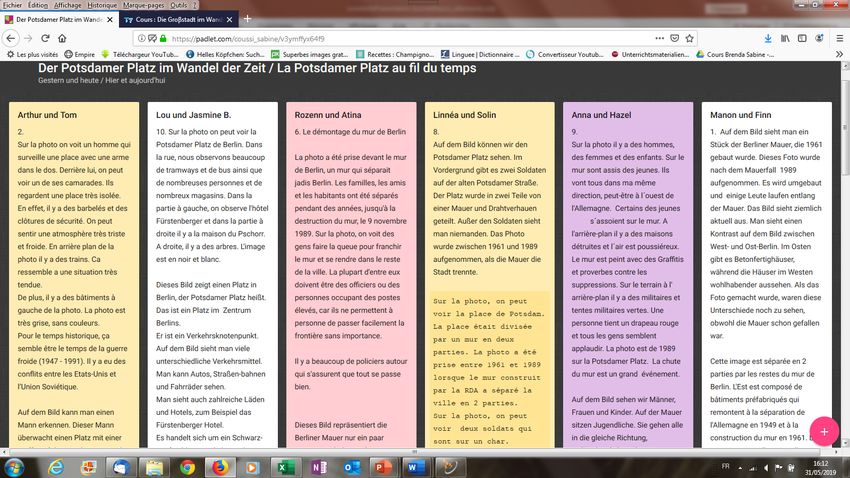This screenshot has height=478, width=850.
Task: Select the Rozenn und Atina post title
Action: [328, 115]
